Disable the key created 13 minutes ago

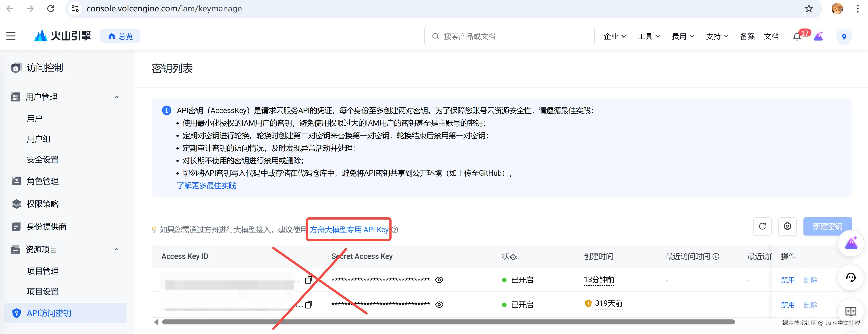[x=788, y=280]
